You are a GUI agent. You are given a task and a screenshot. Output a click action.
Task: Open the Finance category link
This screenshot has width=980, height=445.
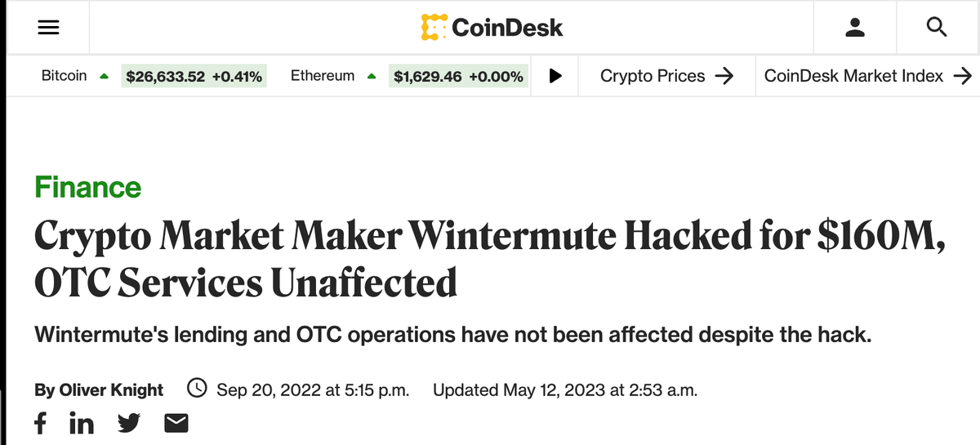point(87,188)
